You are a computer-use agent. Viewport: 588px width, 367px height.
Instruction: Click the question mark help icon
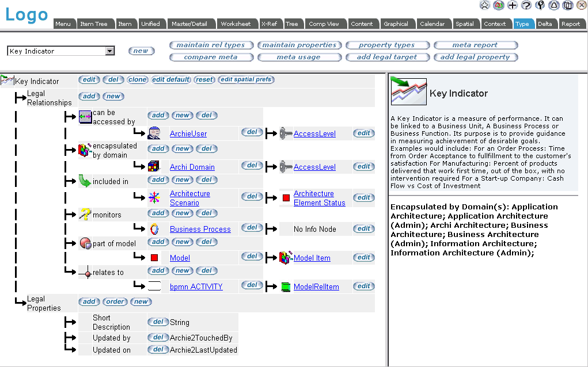[x=526, y=5]
